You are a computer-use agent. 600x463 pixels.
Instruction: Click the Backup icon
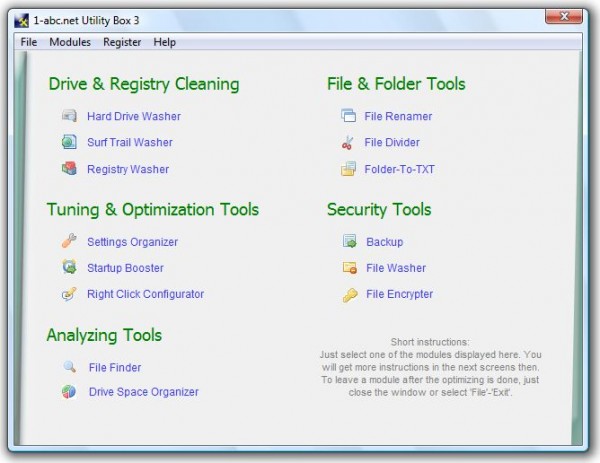pyautogui.click(x=349, y=241)
